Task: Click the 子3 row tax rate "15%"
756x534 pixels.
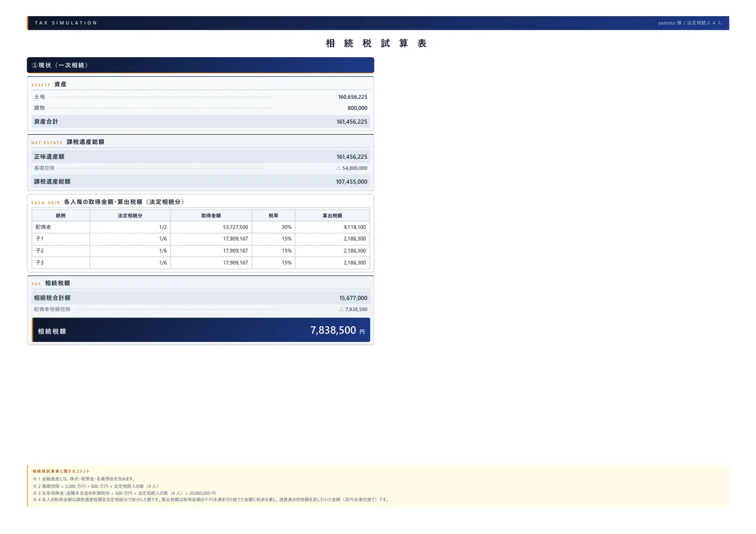Action: coord(286,263)
